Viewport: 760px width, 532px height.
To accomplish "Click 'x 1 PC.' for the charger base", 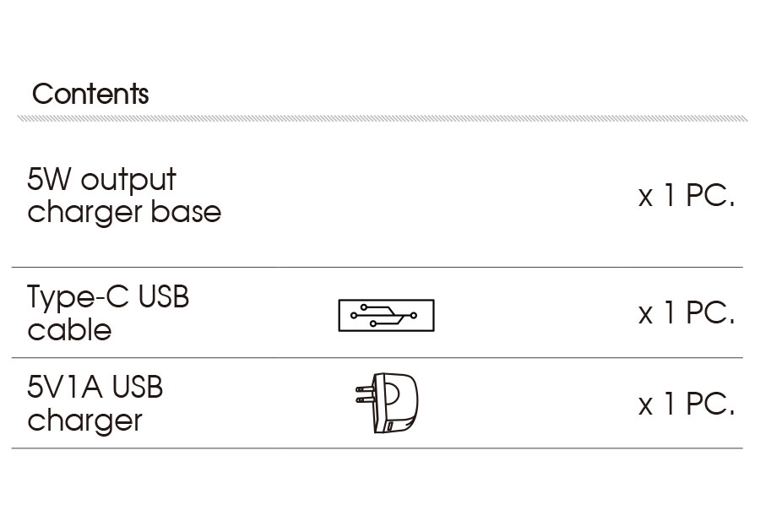I will (x=686, y=197).
